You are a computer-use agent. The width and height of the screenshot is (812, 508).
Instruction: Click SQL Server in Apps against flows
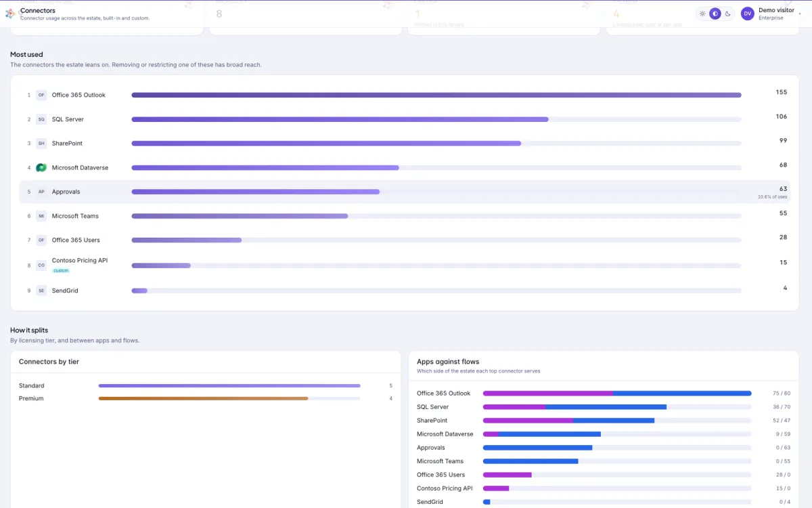point(432,407)
